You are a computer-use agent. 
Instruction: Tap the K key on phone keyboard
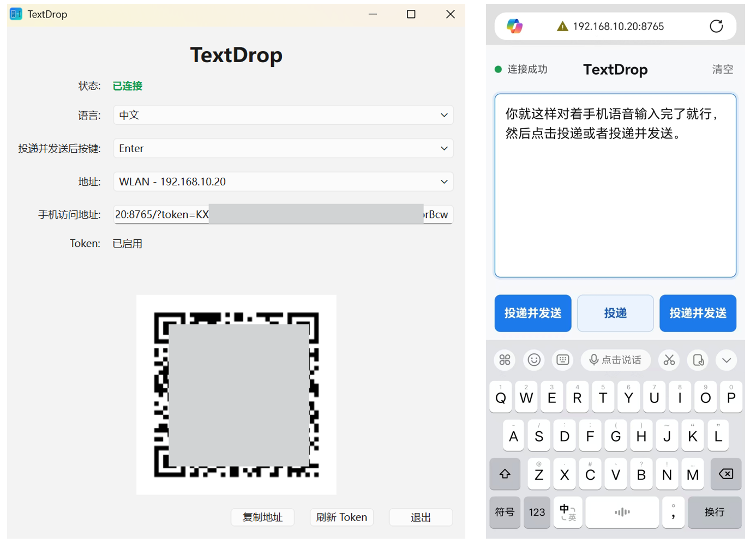point(693,436)
